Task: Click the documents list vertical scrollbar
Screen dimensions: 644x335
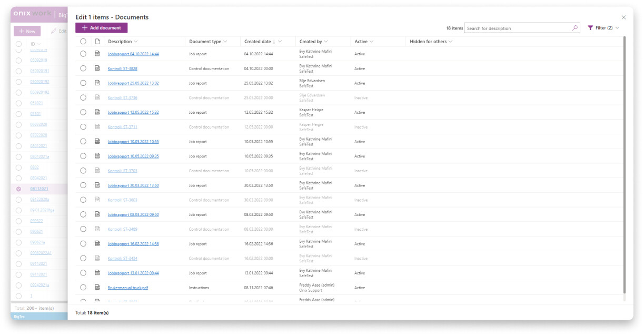Action: pos(625,158)
